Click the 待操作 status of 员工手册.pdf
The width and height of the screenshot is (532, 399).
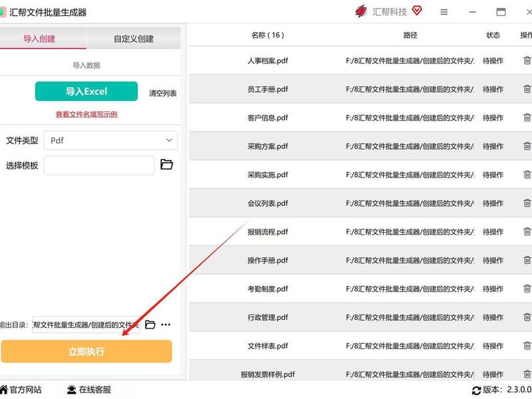click(x=493, y=89)
